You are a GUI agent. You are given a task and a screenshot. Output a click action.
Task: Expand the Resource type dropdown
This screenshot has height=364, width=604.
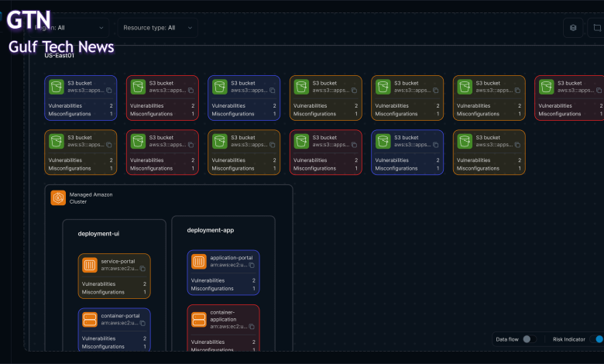click(159, 28)
